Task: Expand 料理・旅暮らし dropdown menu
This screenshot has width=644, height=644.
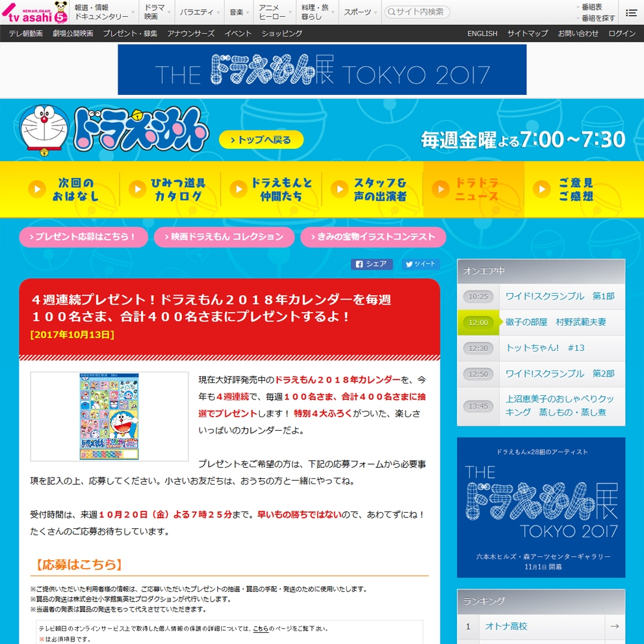Action: click(318, 12)
